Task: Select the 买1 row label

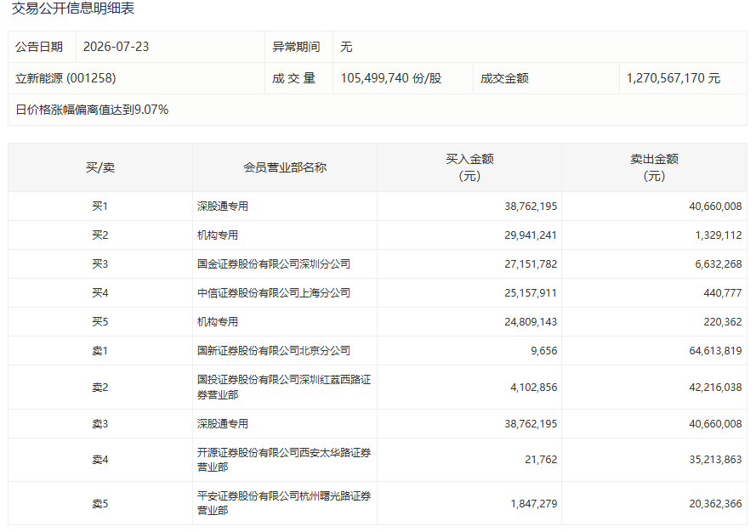Action: pyautogui.click(x=100, y=207)
